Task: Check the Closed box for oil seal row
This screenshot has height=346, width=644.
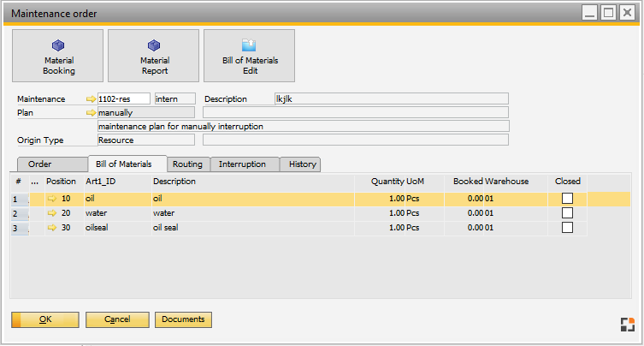Action: [x=567, y=228]
